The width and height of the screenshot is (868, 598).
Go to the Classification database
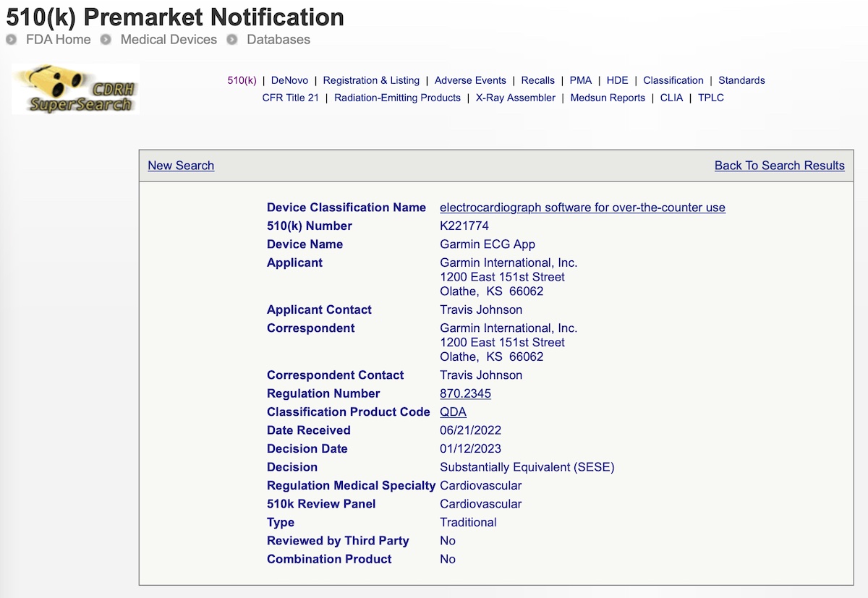point(673,80)
